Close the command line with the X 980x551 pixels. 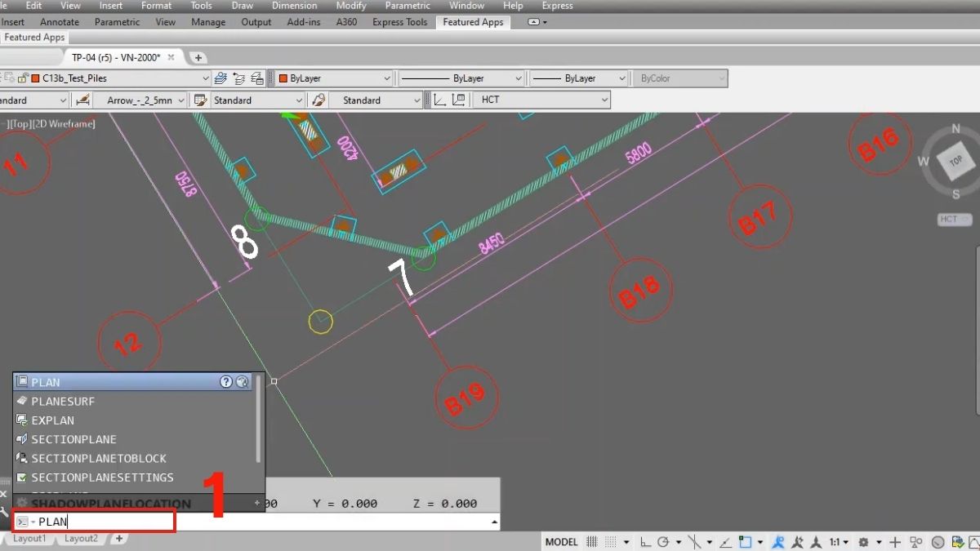(4, 495)
